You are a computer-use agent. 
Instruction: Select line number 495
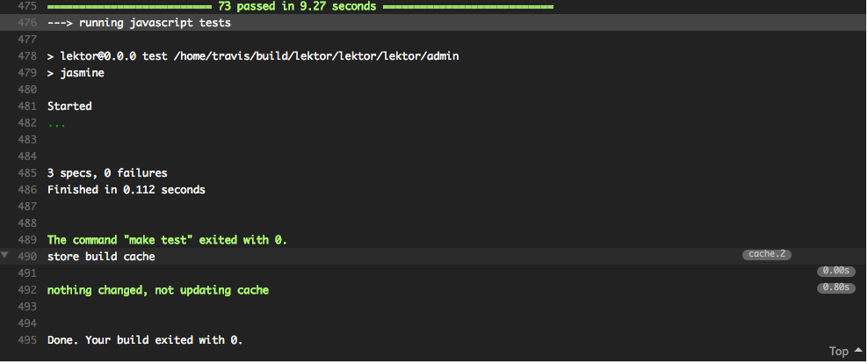point(26,340)
